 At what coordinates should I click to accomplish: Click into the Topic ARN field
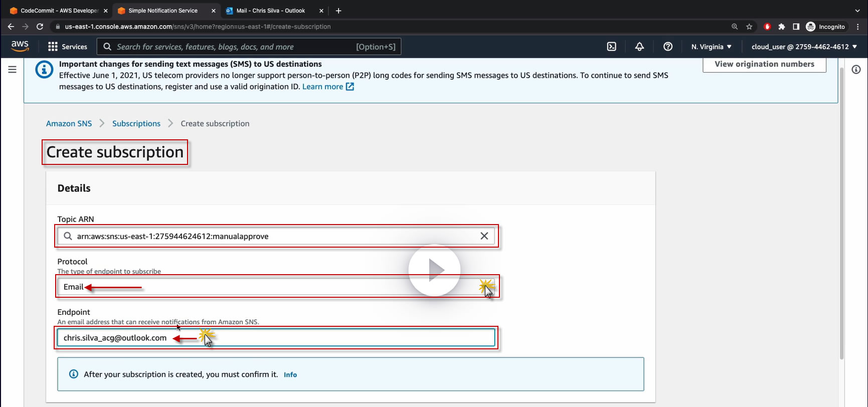click(x=276, y=236)
